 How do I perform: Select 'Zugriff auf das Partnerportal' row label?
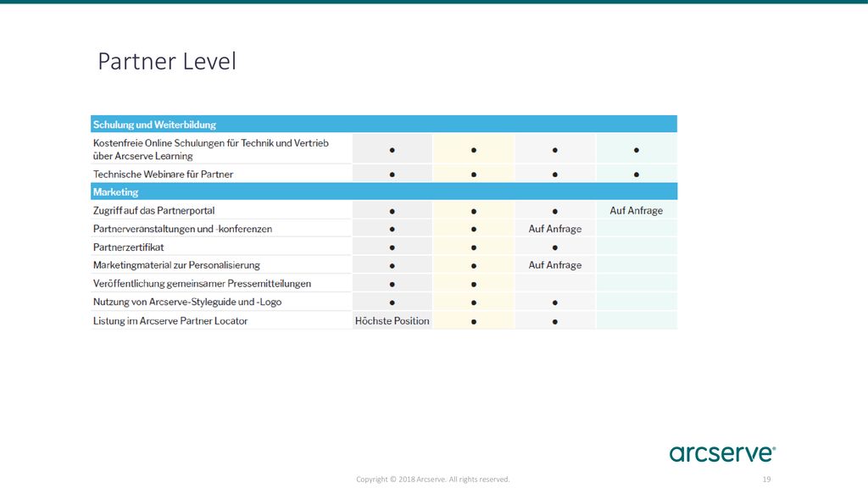pyautogui.click(x=154, y=211)
